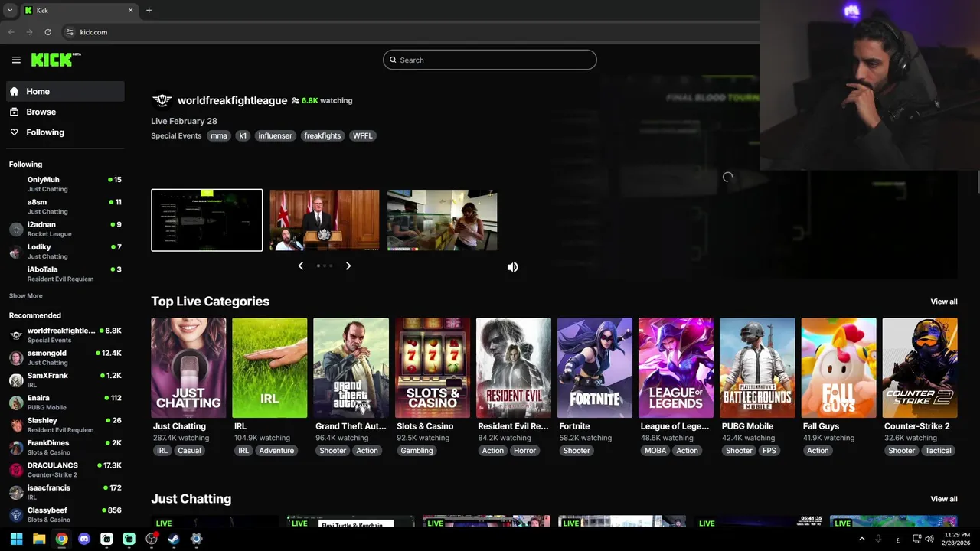Select the WFFL tag
980x551 pixels.
pos(363,135)
